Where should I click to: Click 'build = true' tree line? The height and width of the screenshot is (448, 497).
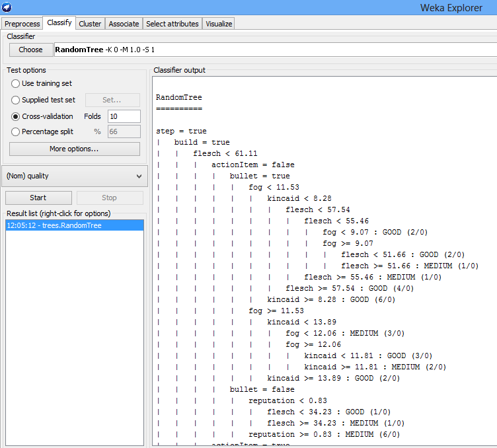point(202,142)
